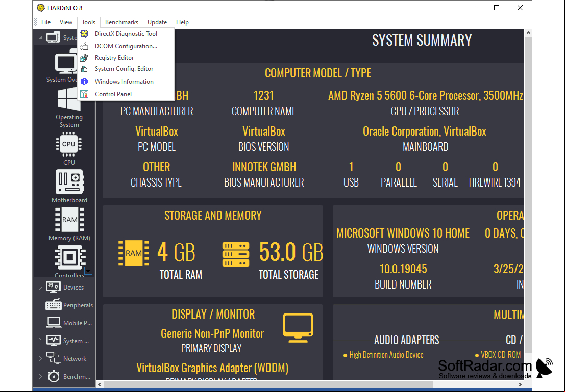Click the computer name value 1231

(x=264, y=96)
